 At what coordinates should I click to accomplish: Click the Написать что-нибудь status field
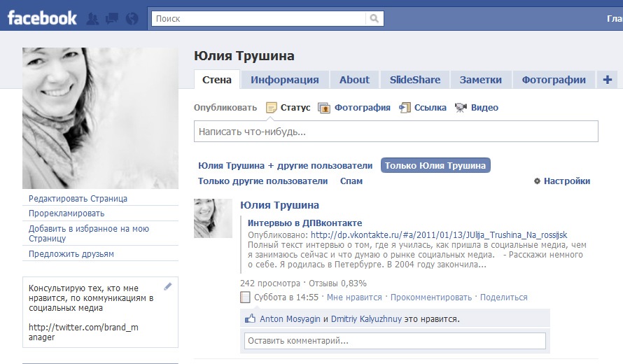tap(395, 132)
